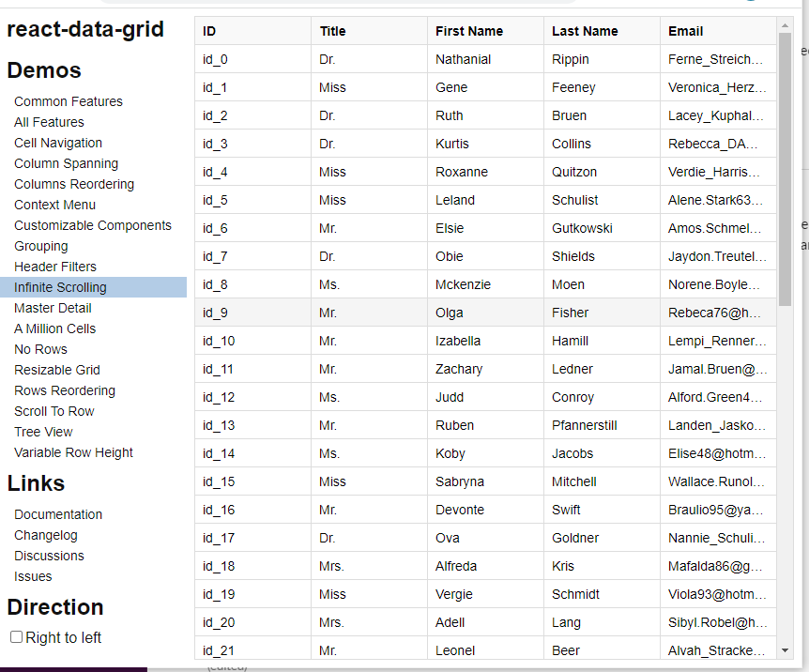Viewport: 809px width, 672px height.
Task: Select email cell starting Braulio95
Action: pos(718,510)
